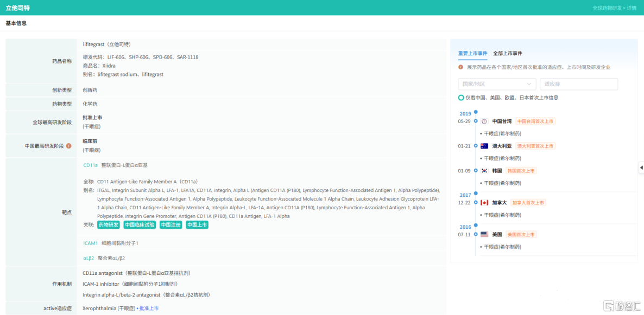This screenshot has height=315, width=644.
Task: Click the 12-22 timeline date entry
Action: tap(464, 203)
